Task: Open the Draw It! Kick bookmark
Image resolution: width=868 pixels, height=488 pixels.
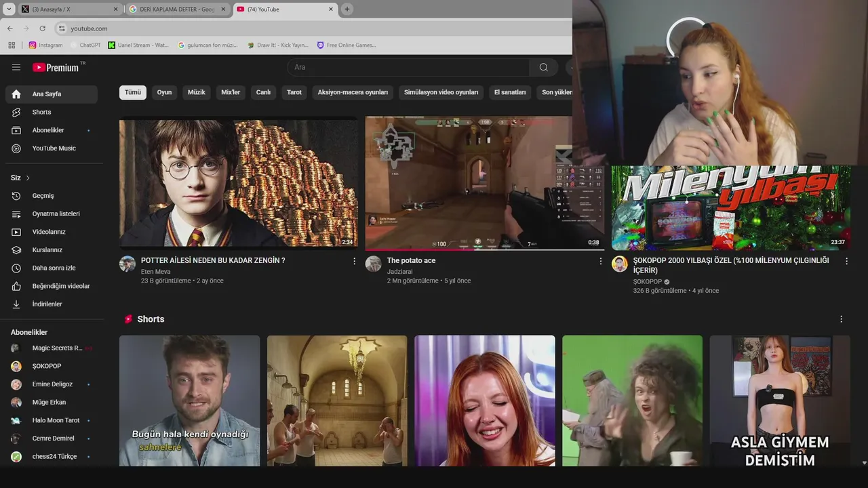Action: point(278,45)
